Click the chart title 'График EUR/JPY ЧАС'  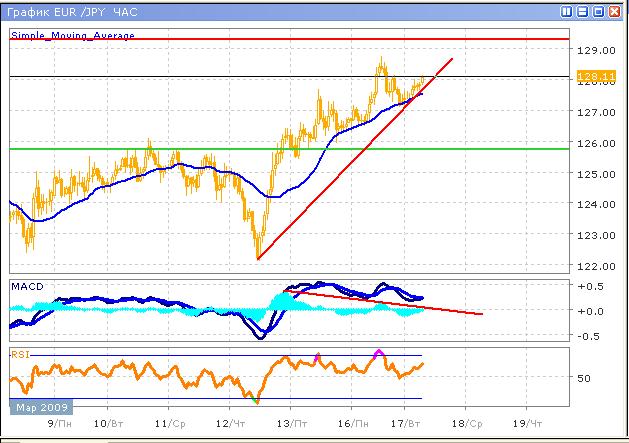pyautogui.click(x=68, y=12)
